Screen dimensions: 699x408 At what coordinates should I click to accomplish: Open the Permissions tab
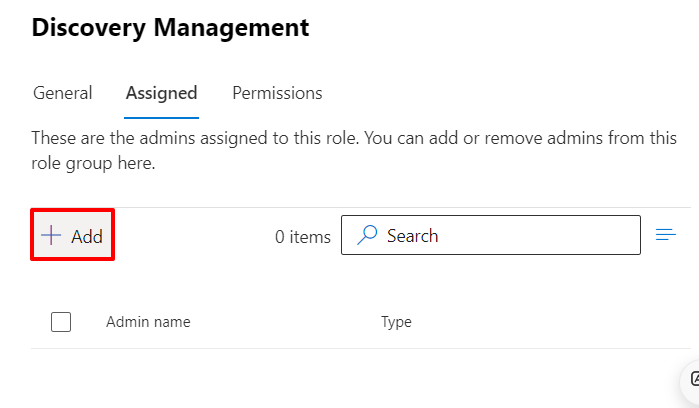coord(277,93)
